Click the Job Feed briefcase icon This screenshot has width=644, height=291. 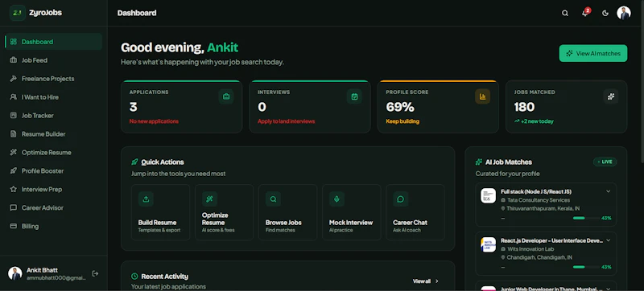coord(14,60)
